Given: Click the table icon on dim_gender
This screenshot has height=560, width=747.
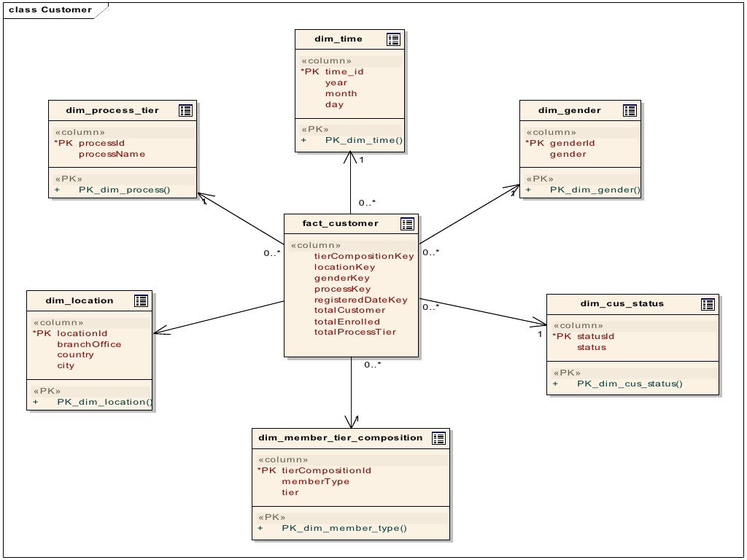Looking at the screenshot, I should [630, 111].
